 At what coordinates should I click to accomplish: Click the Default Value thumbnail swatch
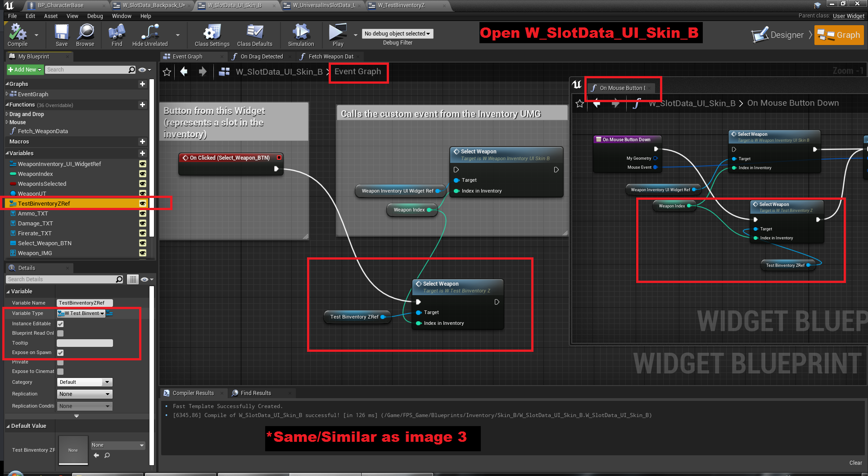pyautogui.click(x=73, y=450)
